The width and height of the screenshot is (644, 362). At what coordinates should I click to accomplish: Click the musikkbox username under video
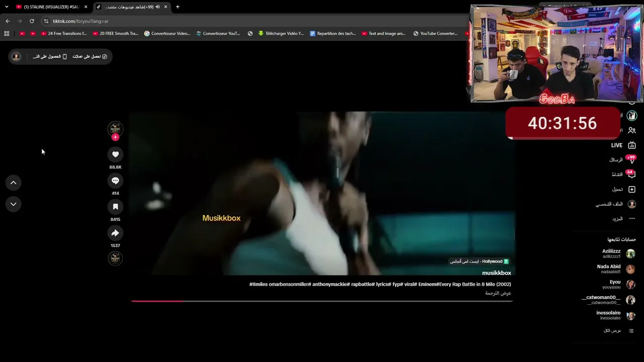point(497,273)
